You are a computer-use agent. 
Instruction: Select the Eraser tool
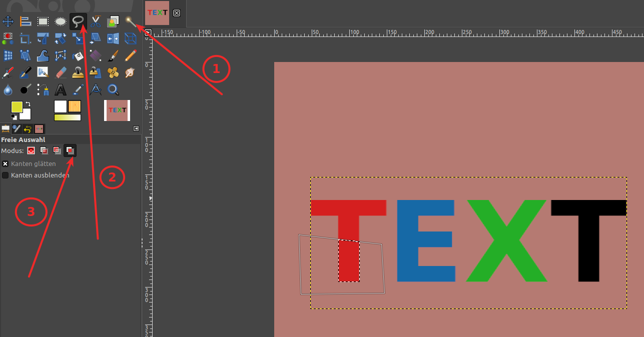point(61,72)
